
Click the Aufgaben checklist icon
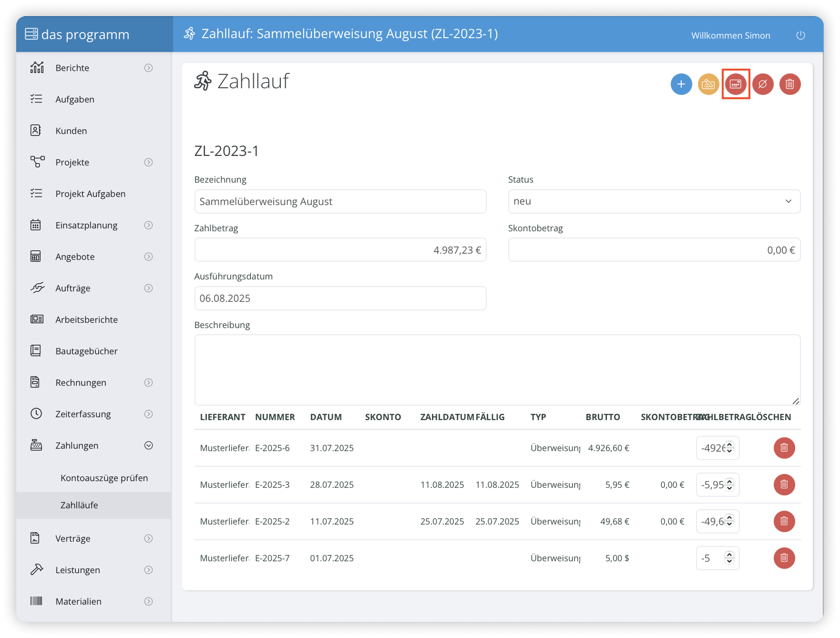pos(36,99)
